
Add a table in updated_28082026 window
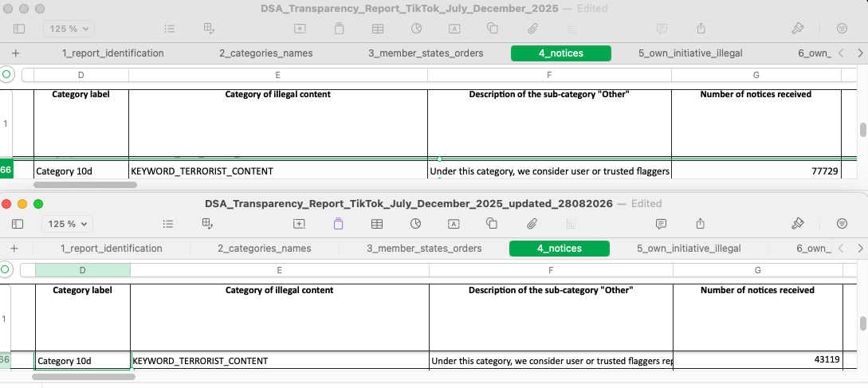[377, 224]
